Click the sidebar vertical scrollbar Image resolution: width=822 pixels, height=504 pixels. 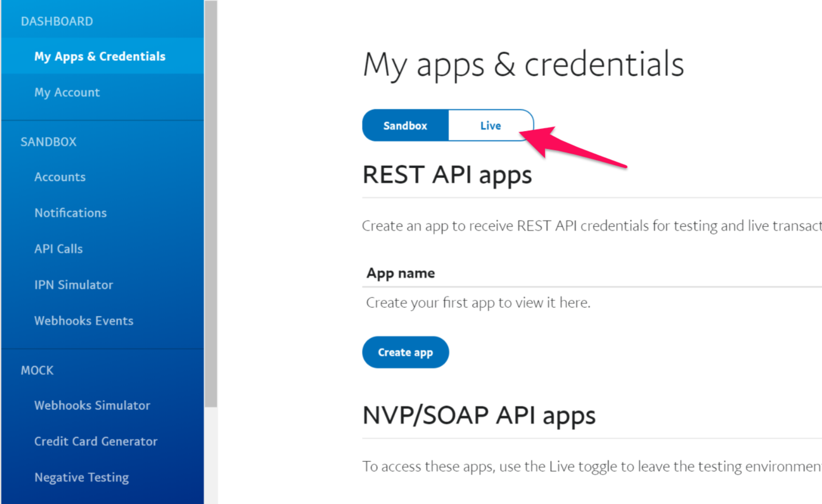pyautogui.click(x=211, y=203)
